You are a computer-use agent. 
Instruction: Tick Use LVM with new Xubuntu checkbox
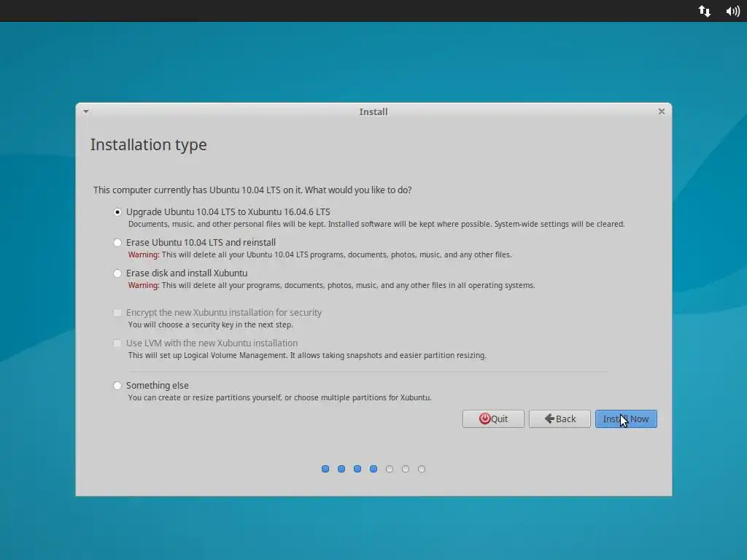(x=117, y=343)
